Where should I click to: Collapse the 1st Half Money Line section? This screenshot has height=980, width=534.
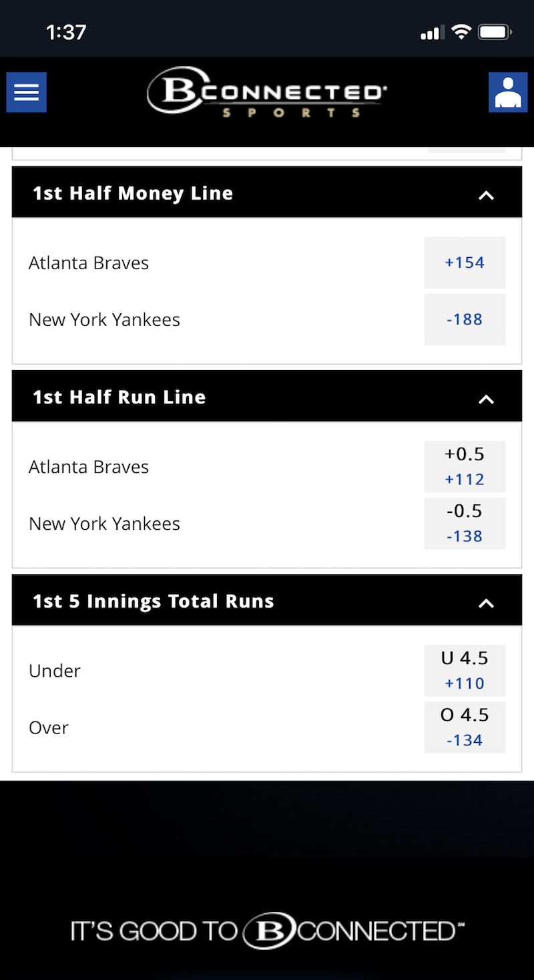pos(487,194)
